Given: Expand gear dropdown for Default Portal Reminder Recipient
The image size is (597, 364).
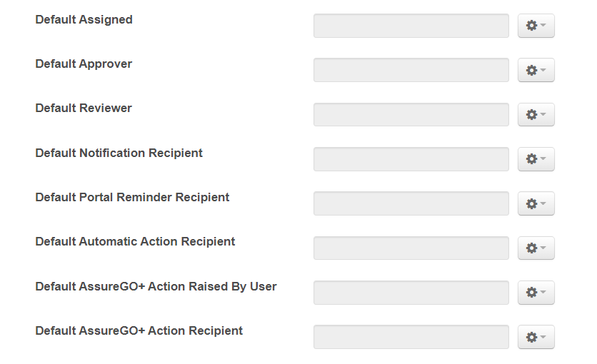Looking at the screenshot, I should [x=536, y=203].
